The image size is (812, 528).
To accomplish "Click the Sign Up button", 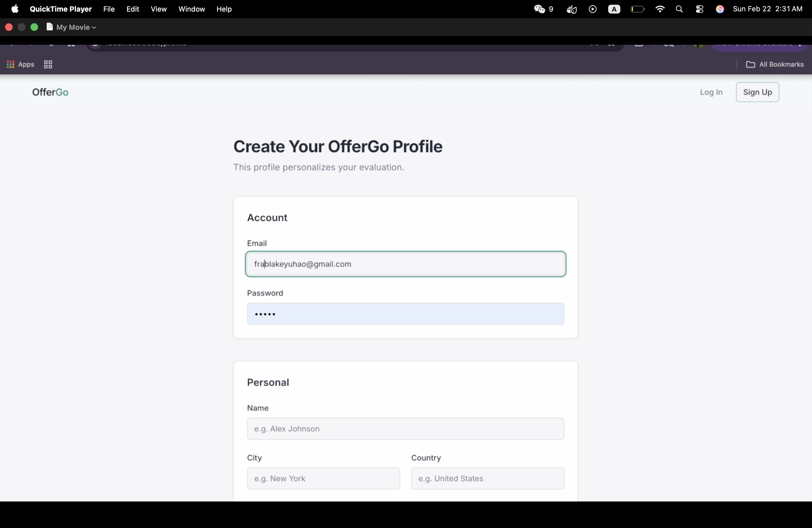I will [x=757, y=92].
